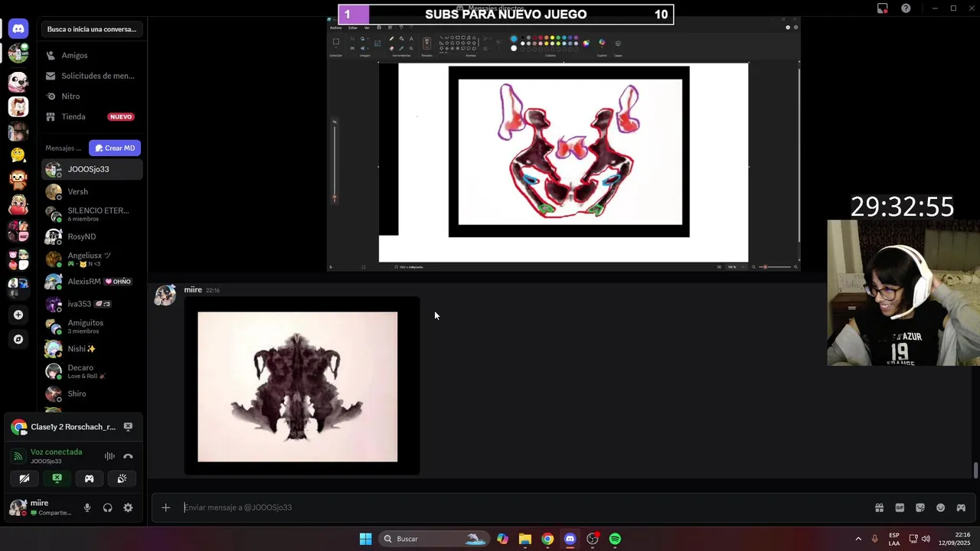This screenshot has height=551, width=980.
Task: Toggle camera in the voice panel
Action: (24, 478)
